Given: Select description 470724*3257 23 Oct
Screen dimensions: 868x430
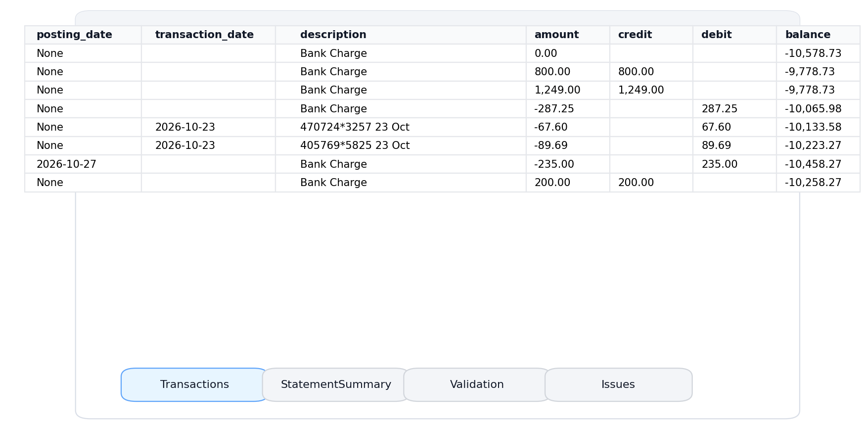Looking at the screenshot, I should [401, 127].
